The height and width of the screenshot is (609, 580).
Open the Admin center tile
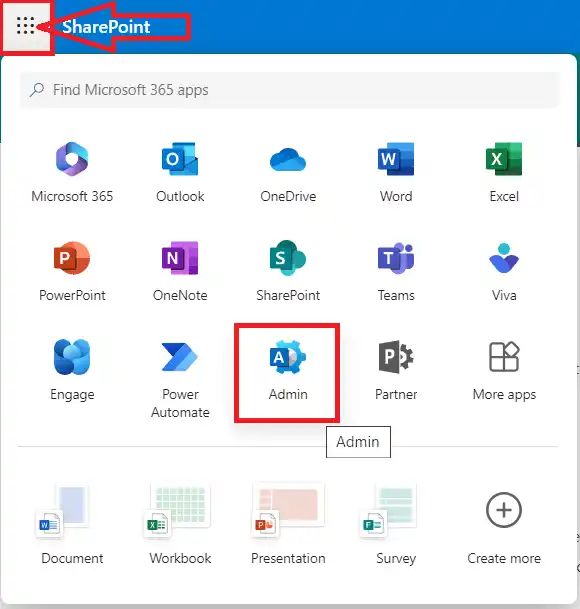click(287, 373)
